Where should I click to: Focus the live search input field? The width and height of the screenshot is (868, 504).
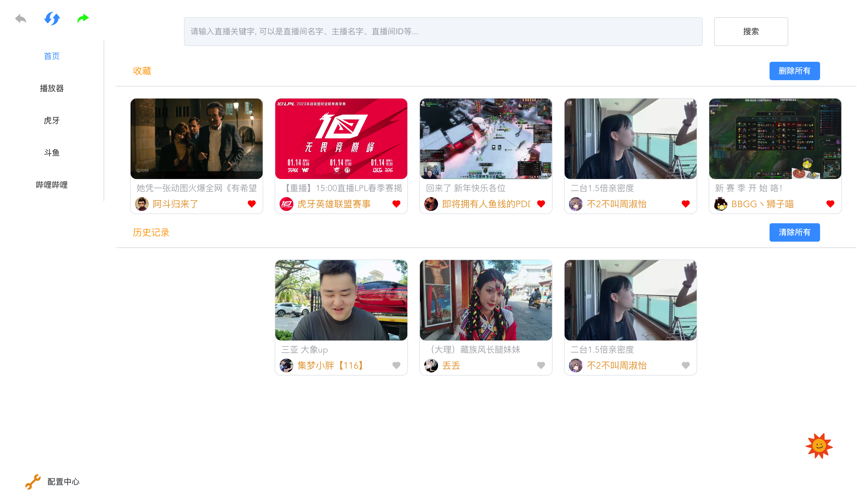pos(443,32)
